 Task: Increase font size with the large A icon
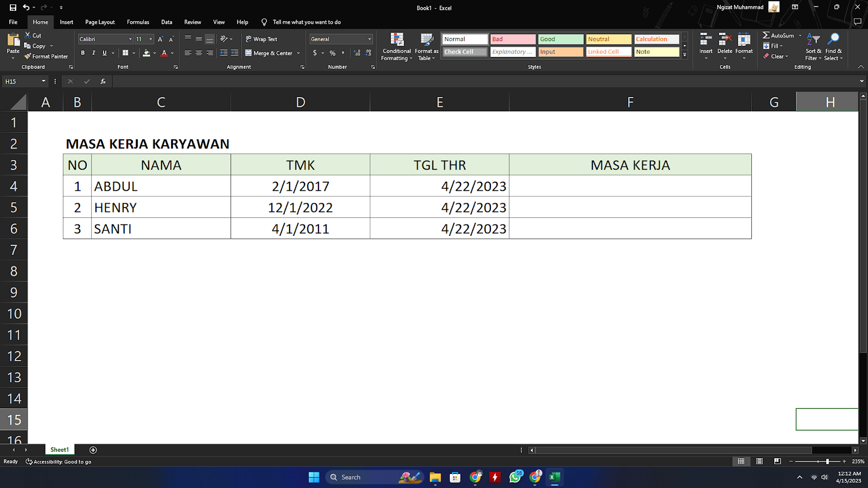[160, 39]
